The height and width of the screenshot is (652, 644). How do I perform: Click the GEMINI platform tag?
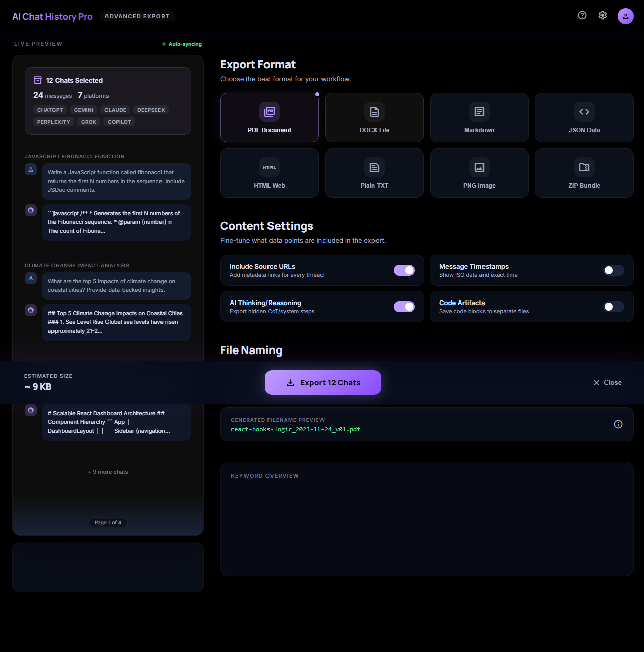pyautogui.click(x=84, y=110)
